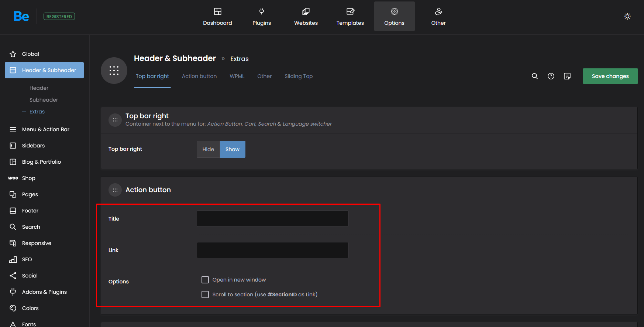Enable the Open in new window checkbox
This screenshot has width=644, height=327.
click(205, 280)
